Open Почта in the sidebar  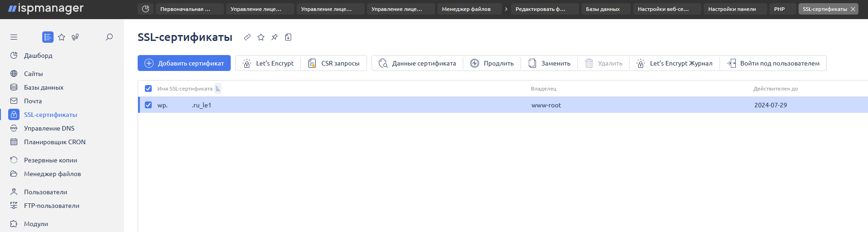[x=33, y=101]
